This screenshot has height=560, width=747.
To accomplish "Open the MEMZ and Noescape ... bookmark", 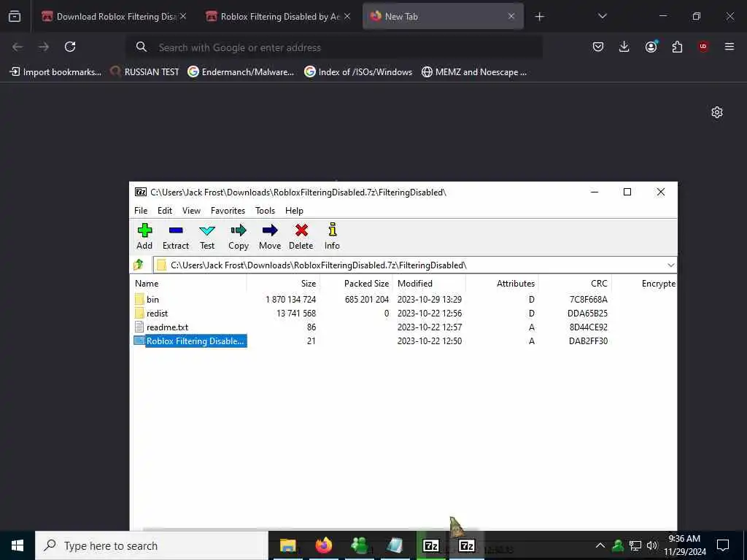I will [474, 72].
